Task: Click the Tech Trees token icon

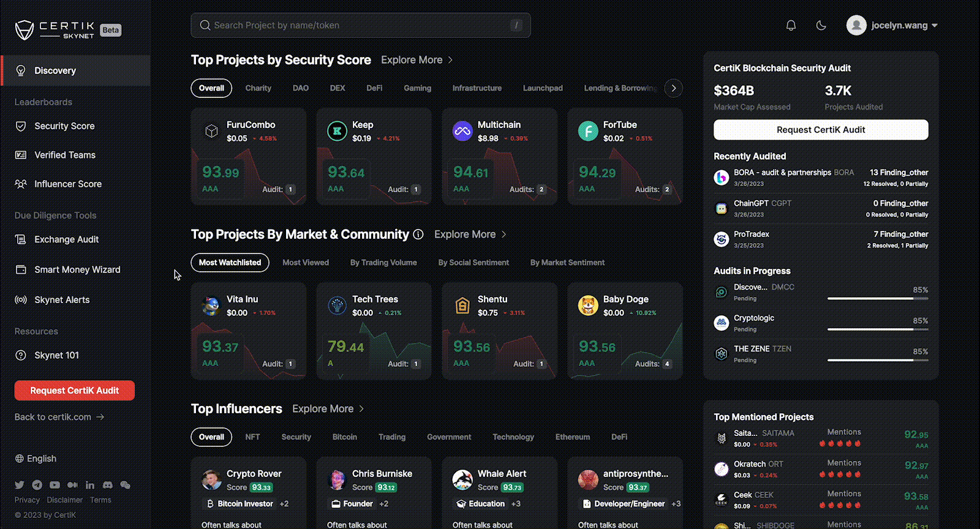Action: pos(337,305)
